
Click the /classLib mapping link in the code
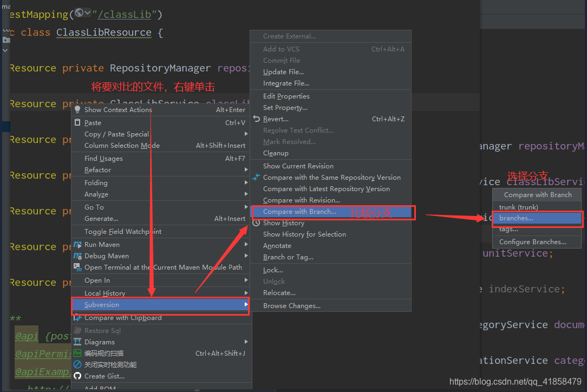point(125,15)
